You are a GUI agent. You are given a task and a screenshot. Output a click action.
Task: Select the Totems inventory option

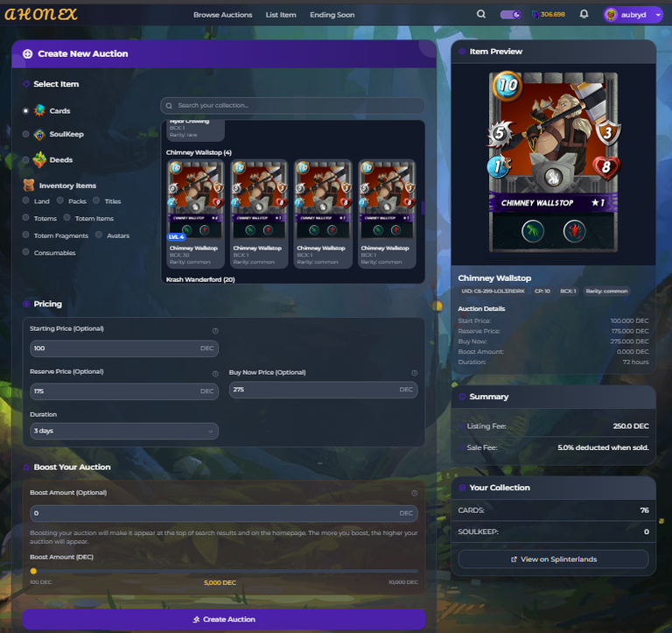tap(25, 217)
